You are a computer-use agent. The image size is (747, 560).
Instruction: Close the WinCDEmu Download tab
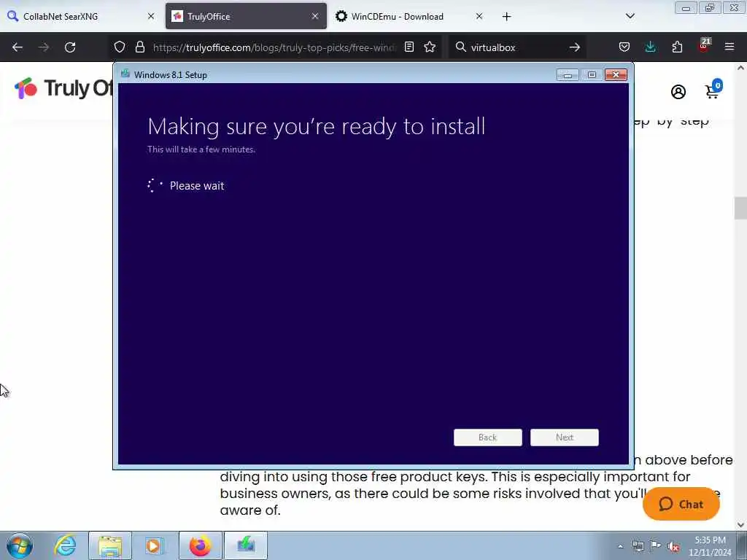479,16
